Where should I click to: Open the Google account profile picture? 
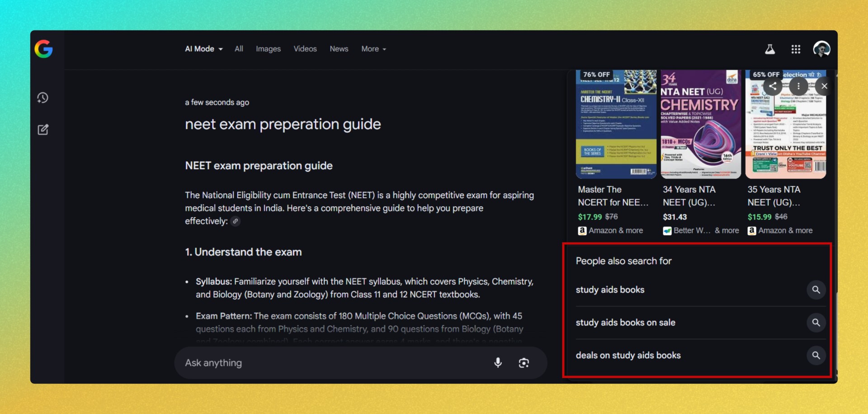pyautogui.click(x=821, y=49)
